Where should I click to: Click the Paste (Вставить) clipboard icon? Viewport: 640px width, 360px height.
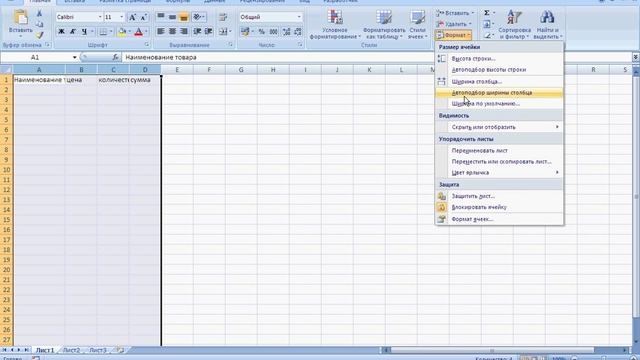point(20,18)
